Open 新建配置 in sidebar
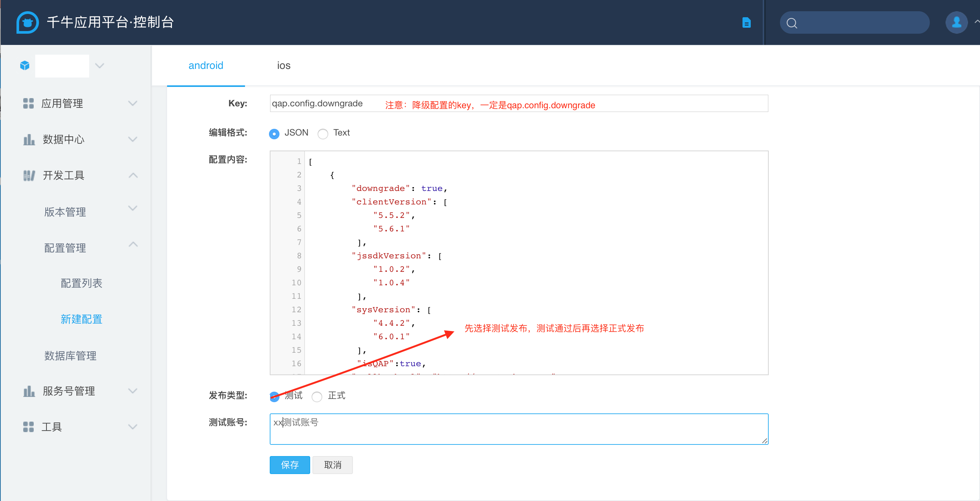The image size is (980, 501). tap(81, 319)
